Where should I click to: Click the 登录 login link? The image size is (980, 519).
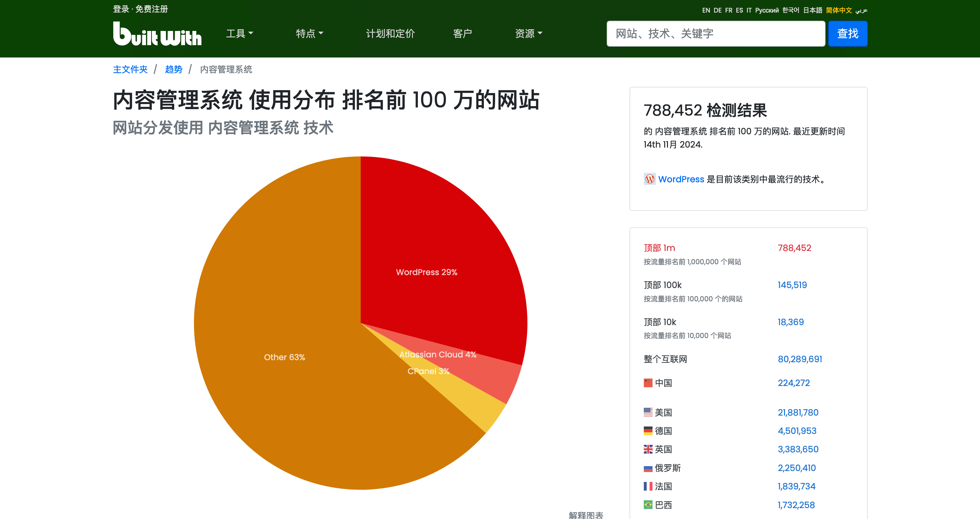click(x=121, y=9)
